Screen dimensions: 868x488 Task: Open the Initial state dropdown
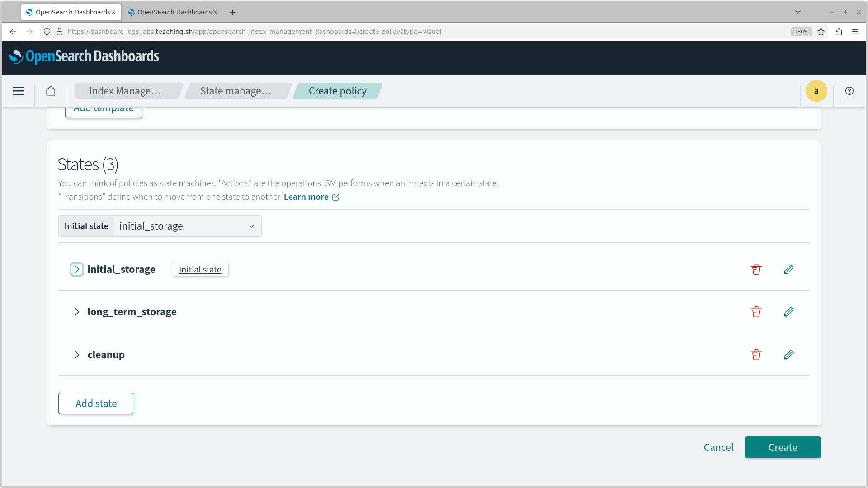(187, 226)
